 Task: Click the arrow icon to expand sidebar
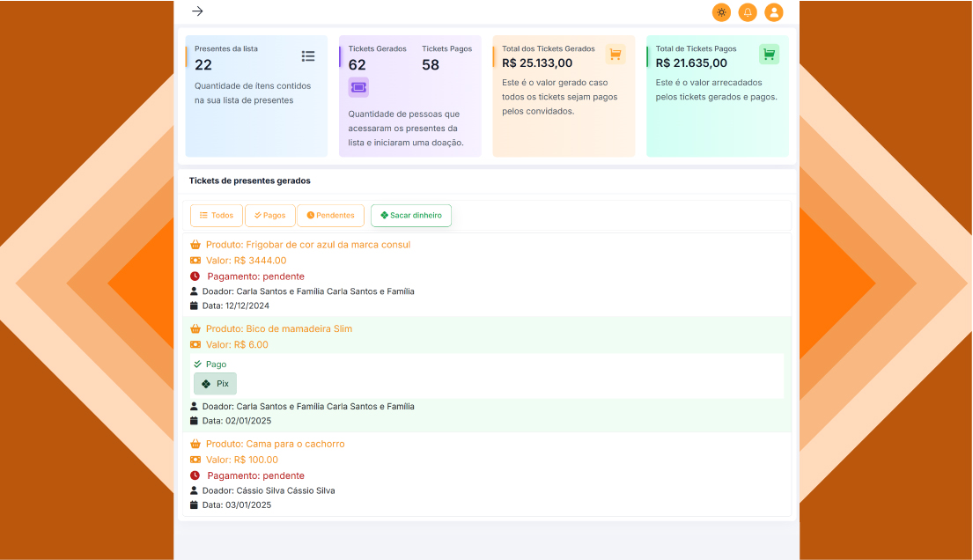pos(197,11)
